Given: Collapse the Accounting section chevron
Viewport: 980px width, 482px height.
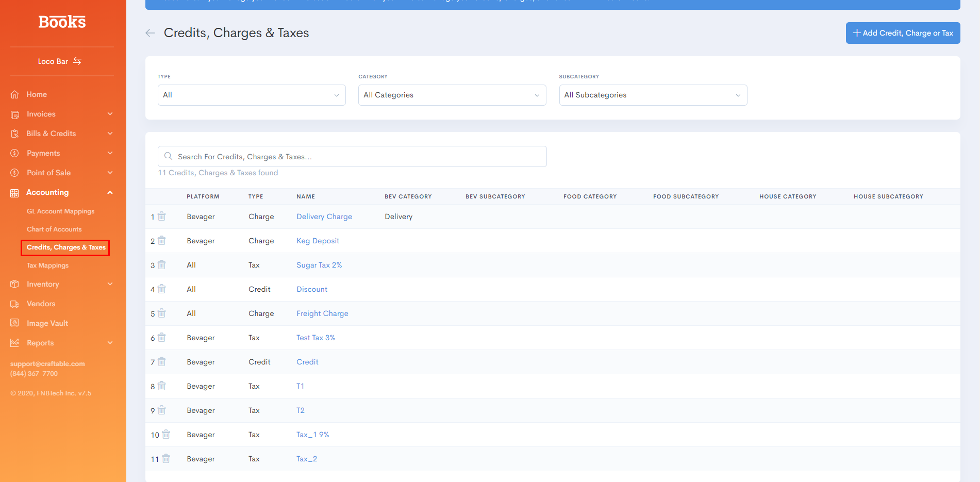Looking at the screenshot, I should [110, 192].
